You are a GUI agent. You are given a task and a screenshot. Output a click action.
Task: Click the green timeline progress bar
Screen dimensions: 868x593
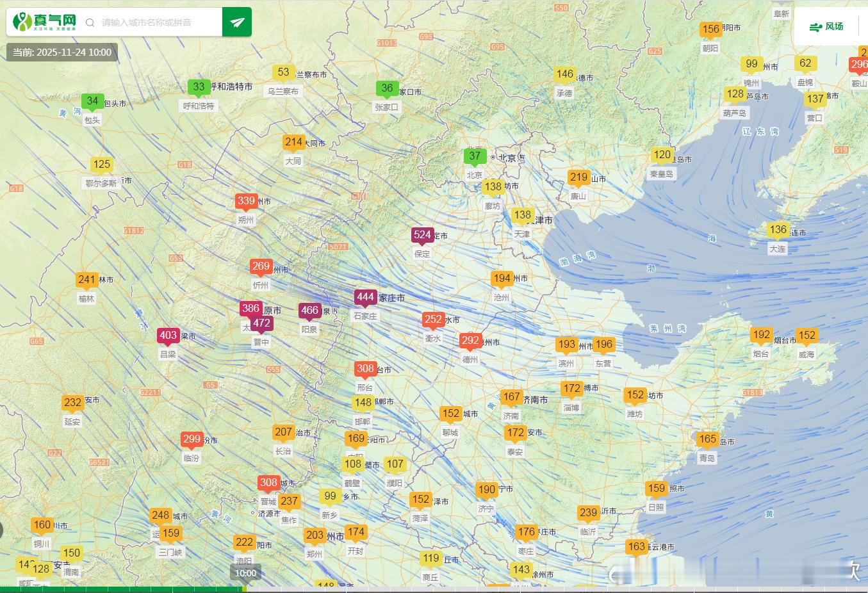click(x=123, y=589)
